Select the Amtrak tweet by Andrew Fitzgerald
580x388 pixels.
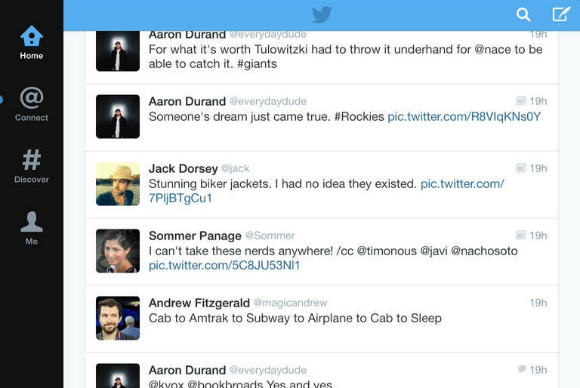pyautogui.click(x=321, y=319)
